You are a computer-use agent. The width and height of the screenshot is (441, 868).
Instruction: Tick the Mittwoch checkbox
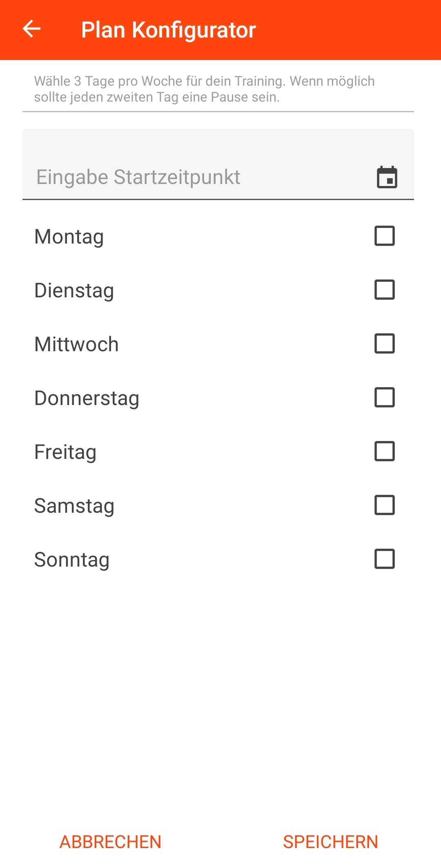(x=384, y=343)
